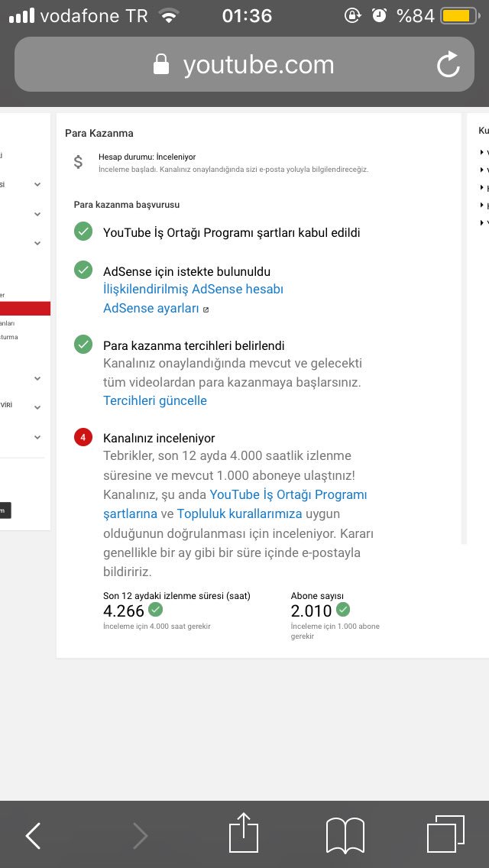Tap the 'Para Kazanma' page heading
The height and width of the screenshot is (868, 489).
click(x=99, y=133)
